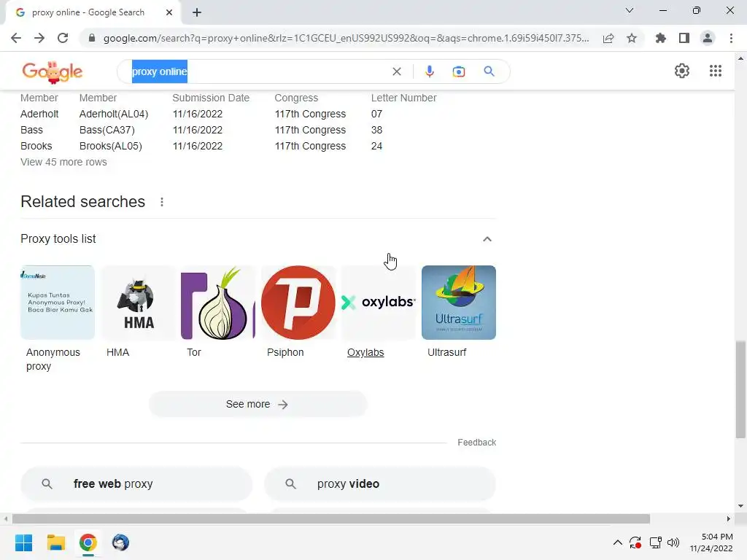Go back to previous page
Image resolution: width=747 pixels, height=560 pixels.
tap(16, 38)
